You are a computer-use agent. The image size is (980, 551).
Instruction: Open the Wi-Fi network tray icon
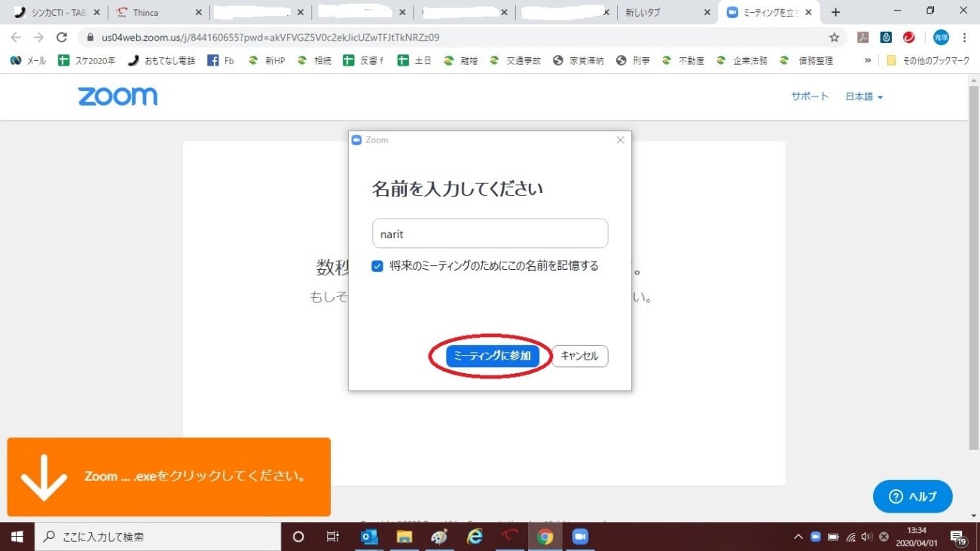tap(850, 537)
